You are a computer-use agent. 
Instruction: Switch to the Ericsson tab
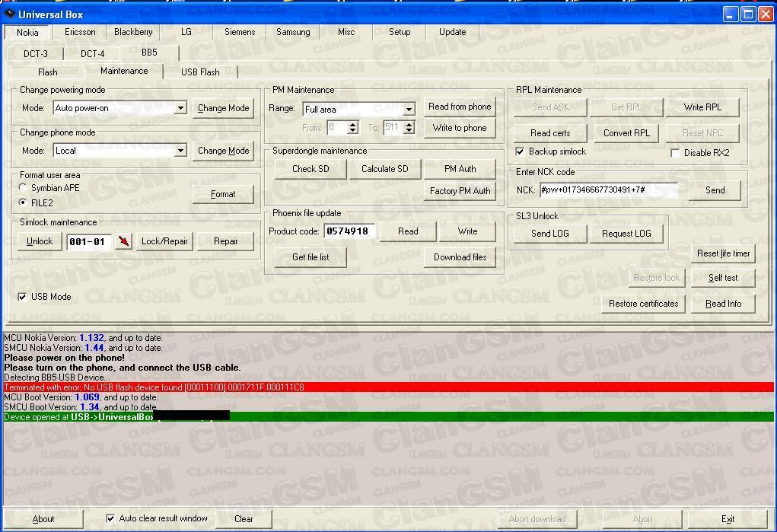[80, 32]
